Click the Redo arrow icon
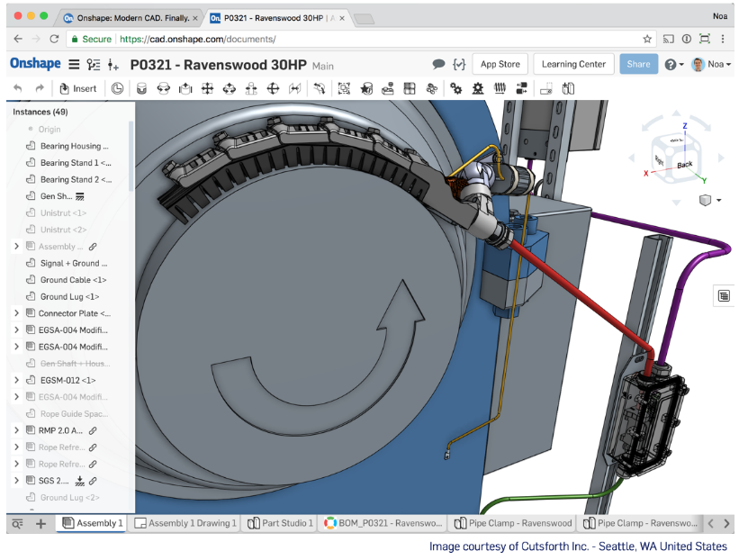The width and height of the screenshot is (739, 560). point(38,88)
